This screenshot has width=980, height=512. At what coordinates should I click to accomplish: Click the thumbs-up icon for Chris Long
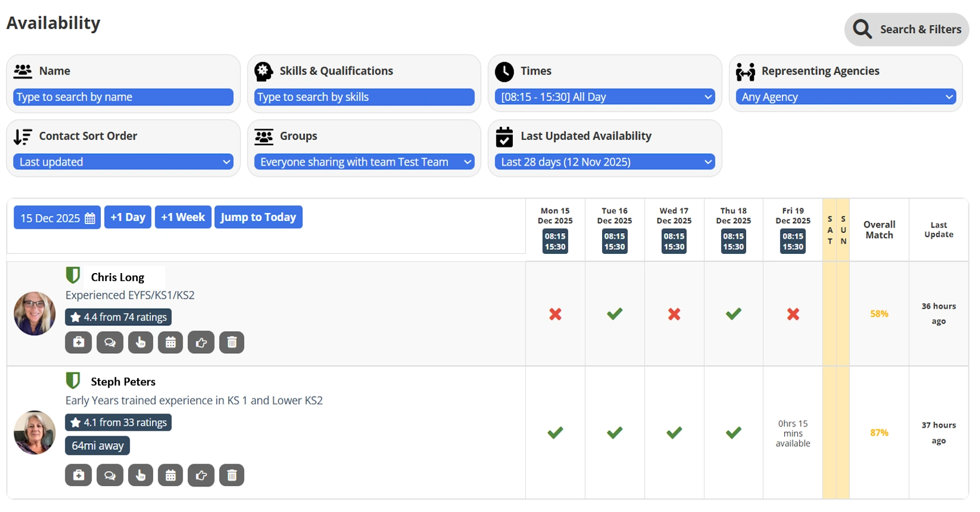click(201, 342)
